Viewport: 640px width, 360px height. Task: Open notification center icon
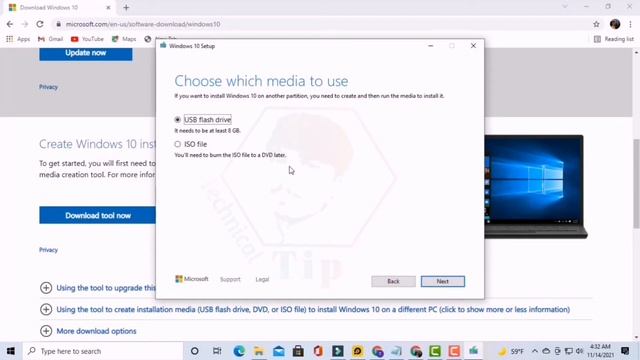625,351
